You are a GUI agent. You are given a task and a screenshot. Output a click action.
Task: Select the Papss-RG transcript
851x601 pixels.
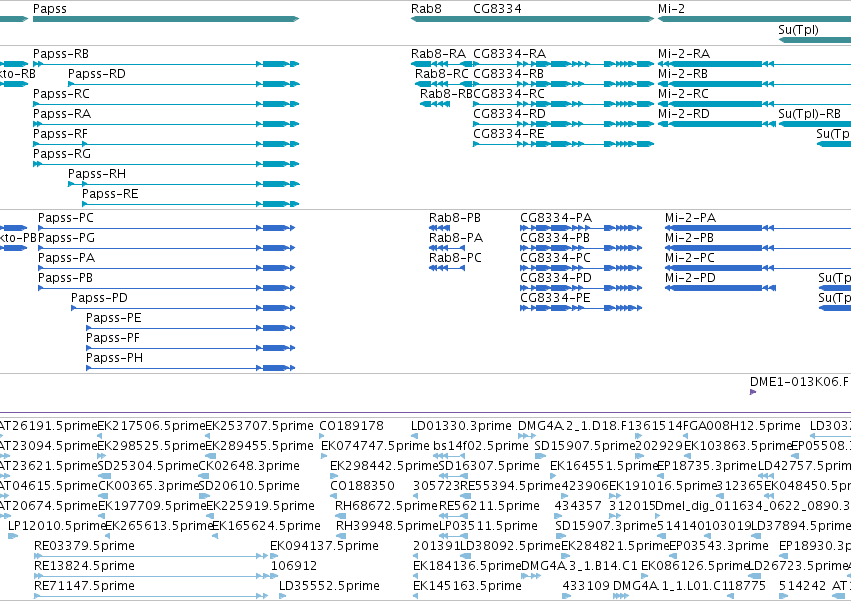(62, 154)
